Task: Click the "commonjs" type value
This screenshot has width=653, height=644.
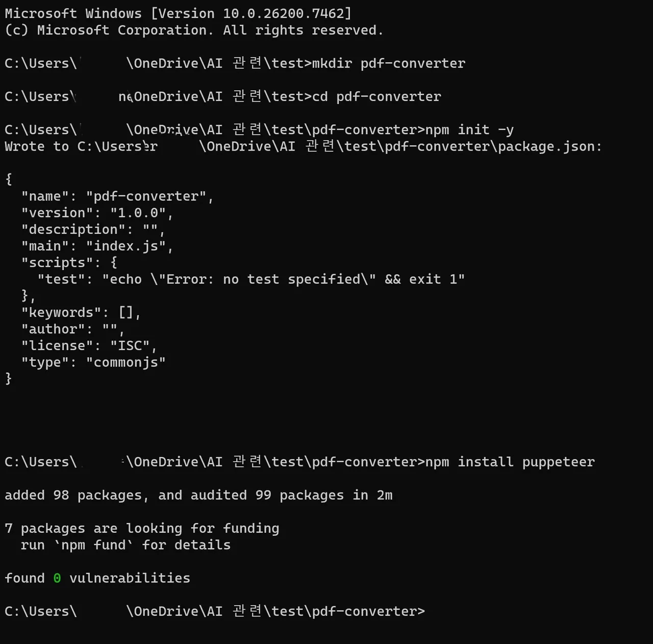Action: pyautogui.click(x=125, y=362)
